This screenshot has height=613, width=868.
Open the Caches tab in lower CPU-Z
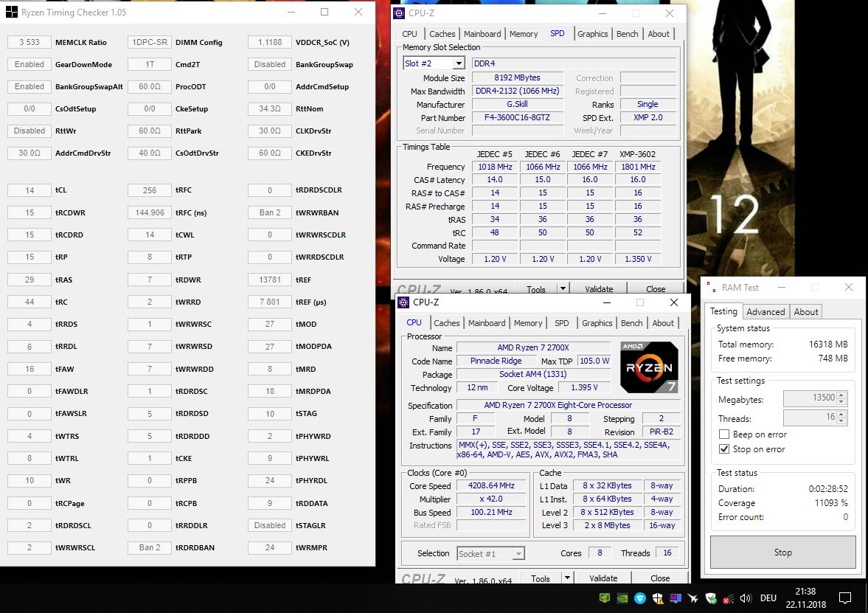click(x=446, y=323)
